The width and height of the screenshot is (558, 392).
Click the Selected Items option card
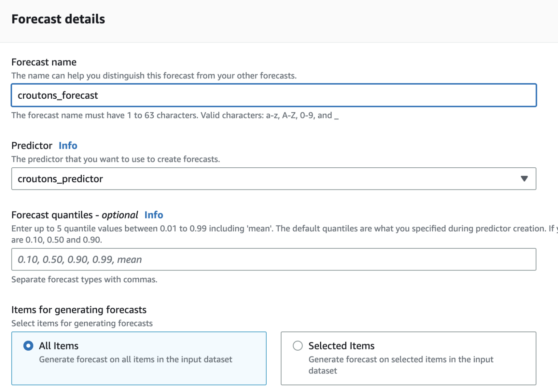click(408, 358)
